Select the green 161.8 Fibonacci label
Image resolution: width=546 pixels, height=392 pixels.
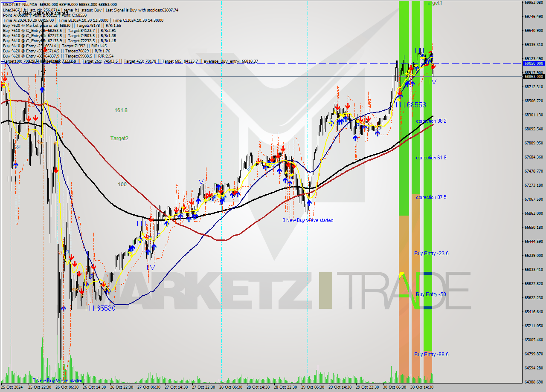click(x=121, y=110)
